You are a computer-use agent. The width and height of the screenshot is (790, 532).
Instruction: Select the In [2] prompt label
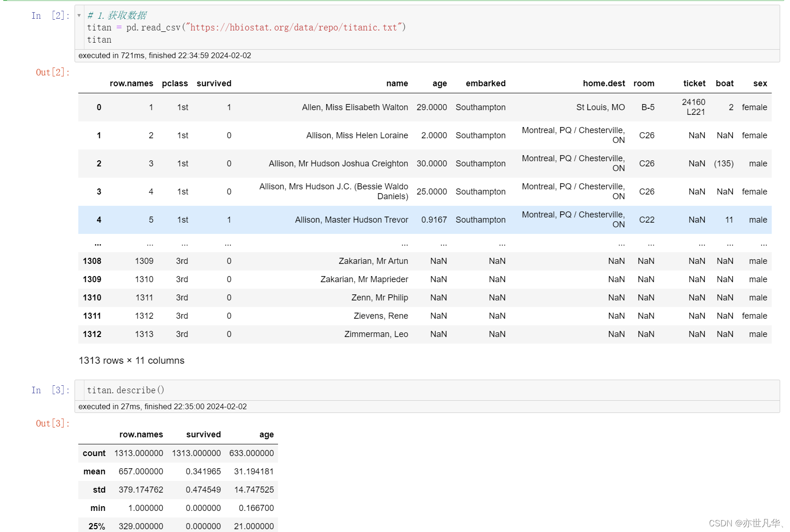click(50, 15)
